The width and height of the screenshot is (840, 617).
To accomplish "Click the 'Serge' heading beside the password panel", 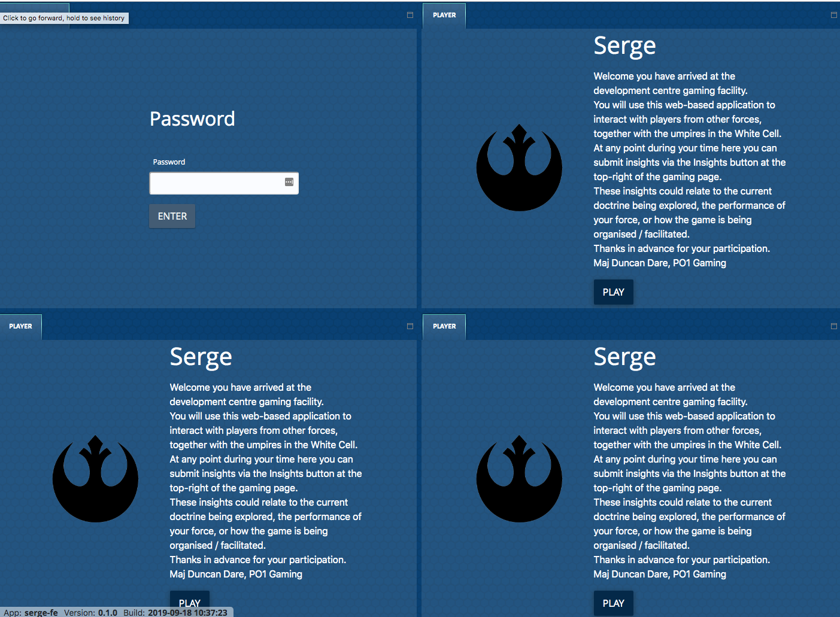I will pos(624,46).
